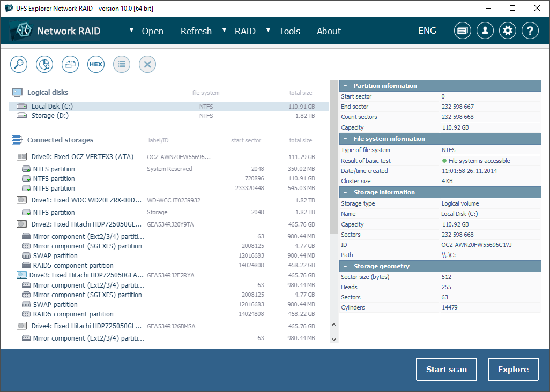The width and height of the screenshot is (550, 392).
Task: Click the Drive3 Hitachi drive icon
Action: pyautogui.click(x=21, y=275)
